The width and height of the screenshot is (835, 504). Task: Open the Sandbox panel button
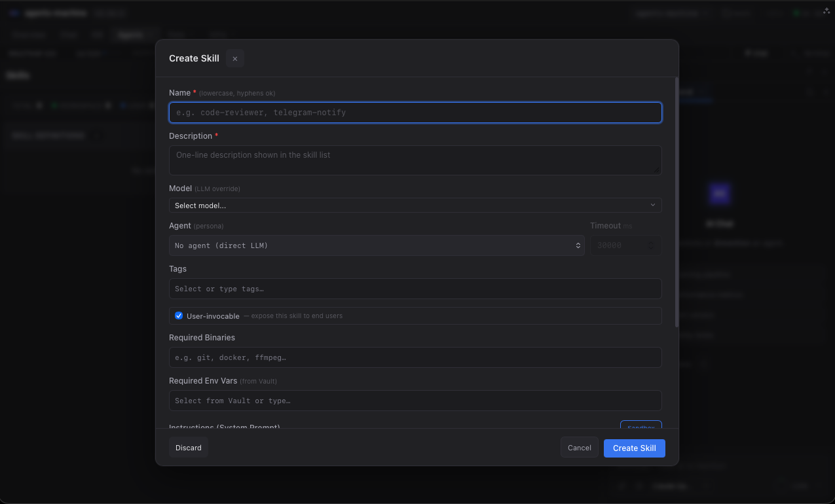(x=640, y=426)
